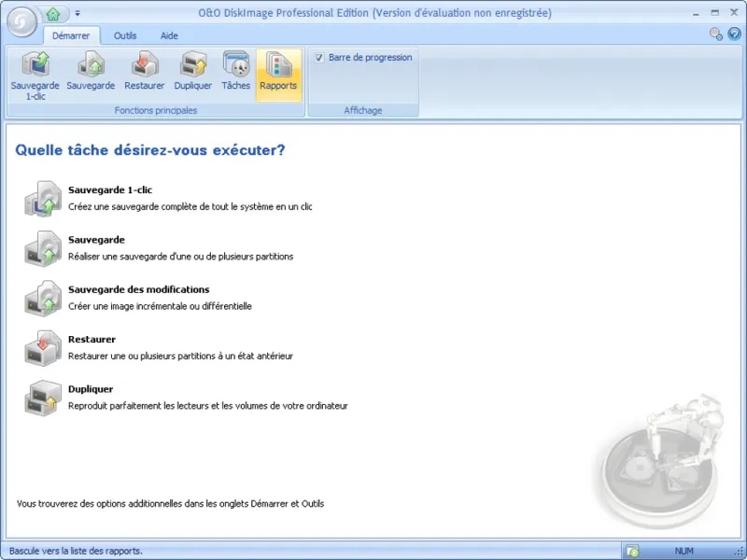Select the bold Dupliquer heading link in the task list
The height and width of the screenshot is (560, 747).
[91, 389]
